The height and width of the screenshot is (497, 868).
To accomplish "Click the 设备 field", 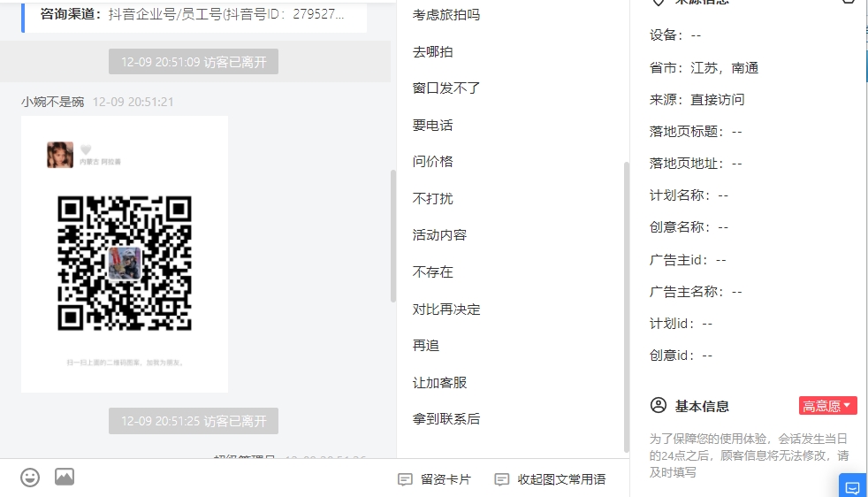I will click(675, 35).
